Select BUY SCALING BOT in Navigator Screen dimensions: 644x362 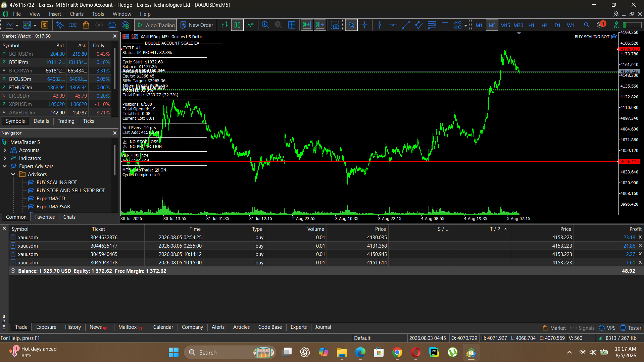[x=57, y=183]
